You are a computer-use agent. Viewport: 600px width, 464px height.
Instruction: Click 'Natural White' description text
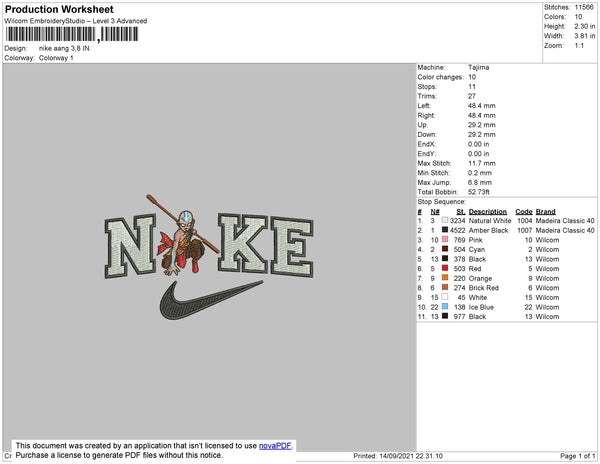[x=490, y=221]
